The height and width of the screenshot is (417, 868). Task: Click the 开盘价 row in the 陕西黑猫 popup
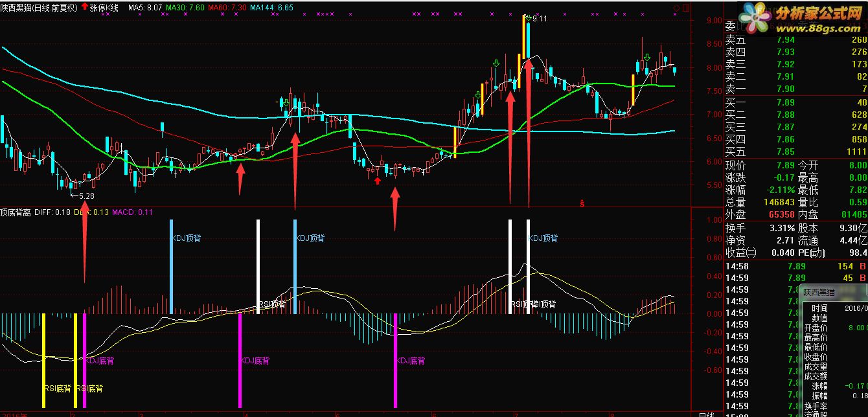click(x=834, y=328)
